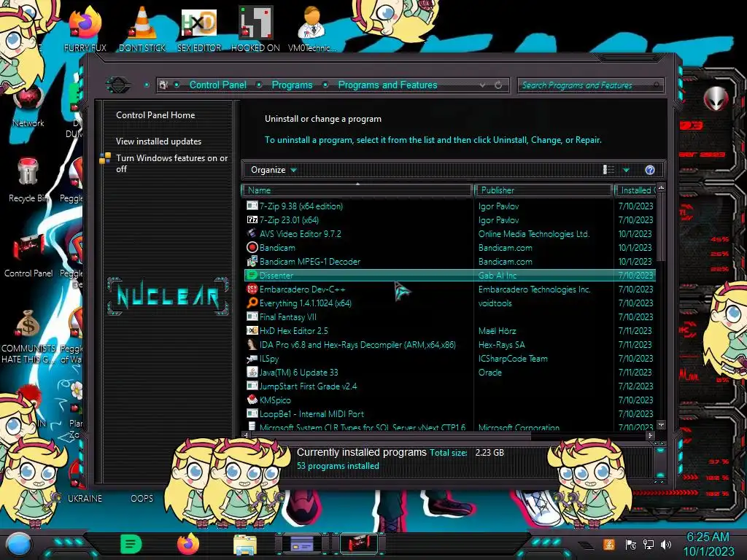Viewport: 747px width, 560px height.
Task: Sort by the Publisher column header
Action: pos(543,190)
